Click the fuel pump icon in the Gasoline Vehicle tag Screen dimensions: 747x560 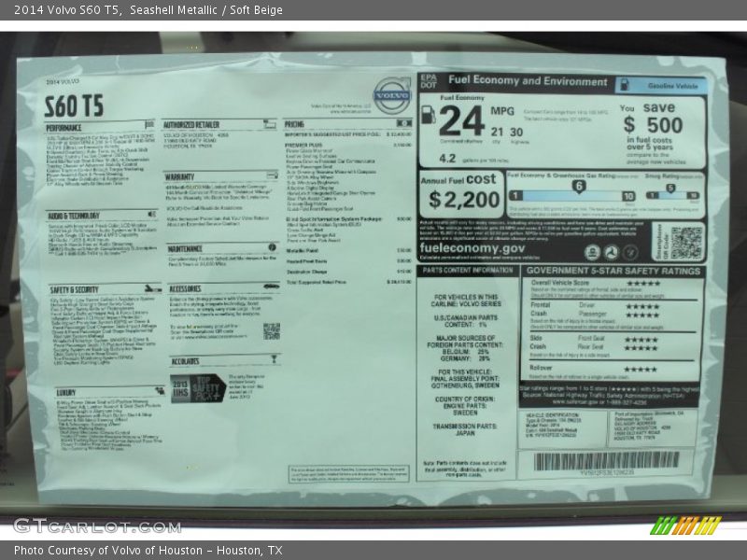(625, 85)
